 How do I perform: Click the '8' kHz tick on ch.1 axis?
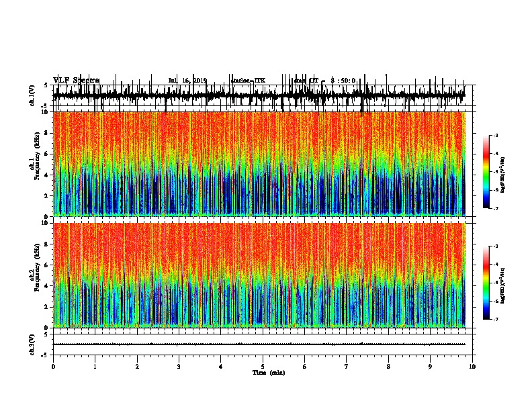click(47, 133)
